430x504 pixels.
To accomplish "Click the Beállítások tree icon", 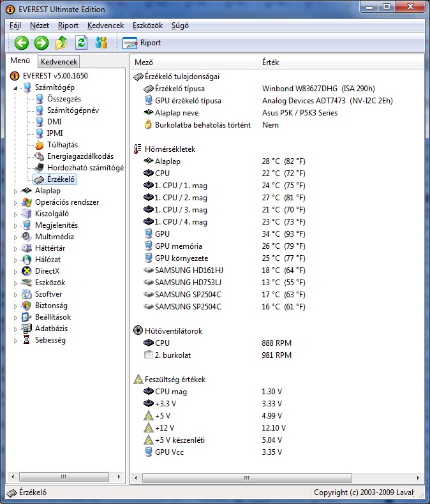I will (27, 317).
